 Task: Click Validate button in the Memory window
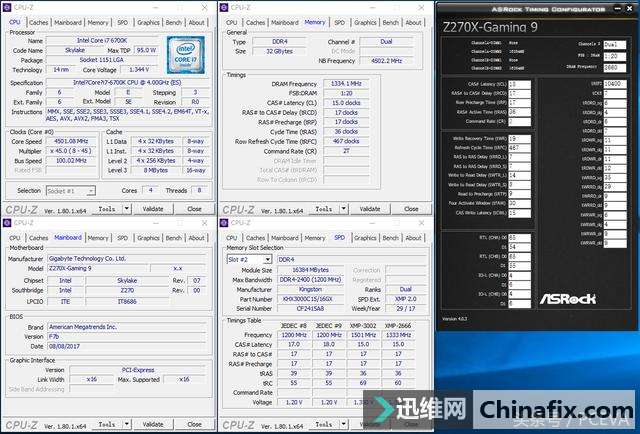[x=370, y=209]
